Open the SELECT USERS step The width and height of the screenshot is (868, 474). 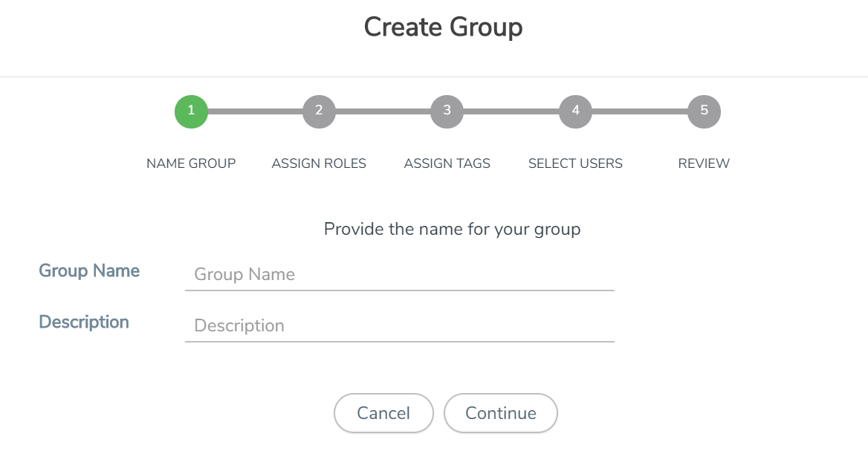click(x=575, y=163)
